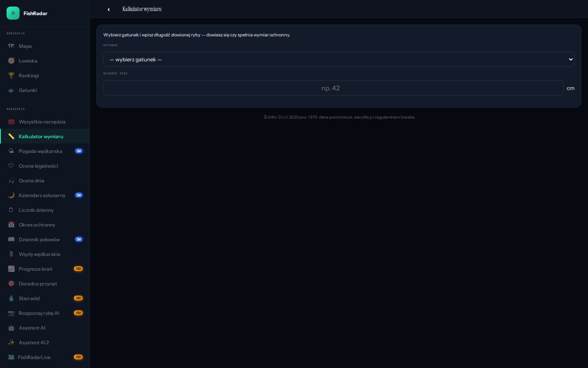Select Licznik dzienny in sidebar

click(36, 210)
